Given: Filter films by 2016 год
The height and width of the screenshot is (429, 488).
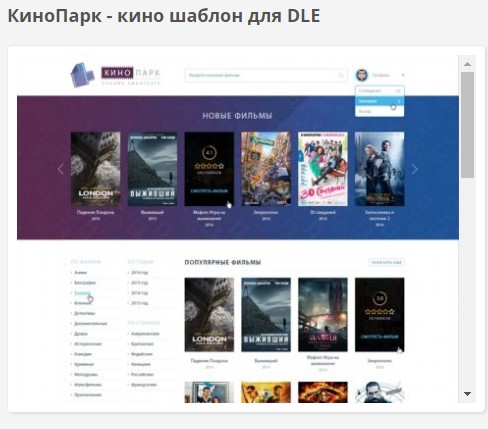Looking at the screenshot, I should 140,273.
